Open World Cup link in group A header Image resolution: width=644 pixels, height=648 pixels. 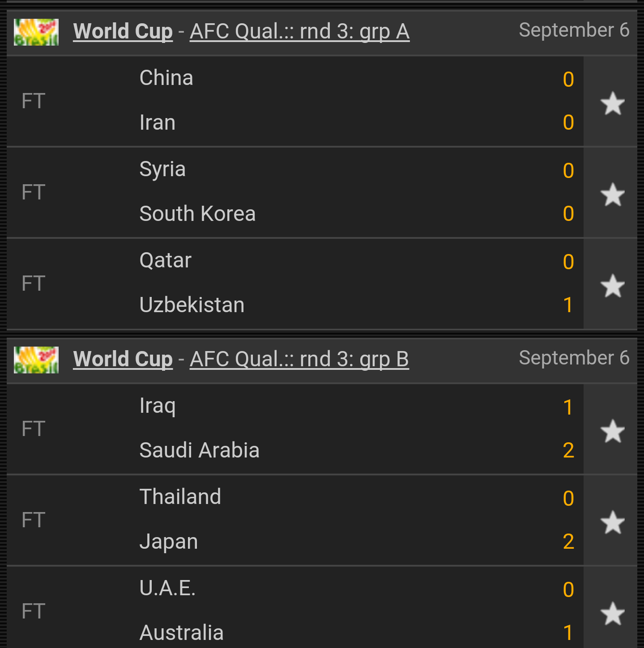pyautogui.click(x=123, y=32)
